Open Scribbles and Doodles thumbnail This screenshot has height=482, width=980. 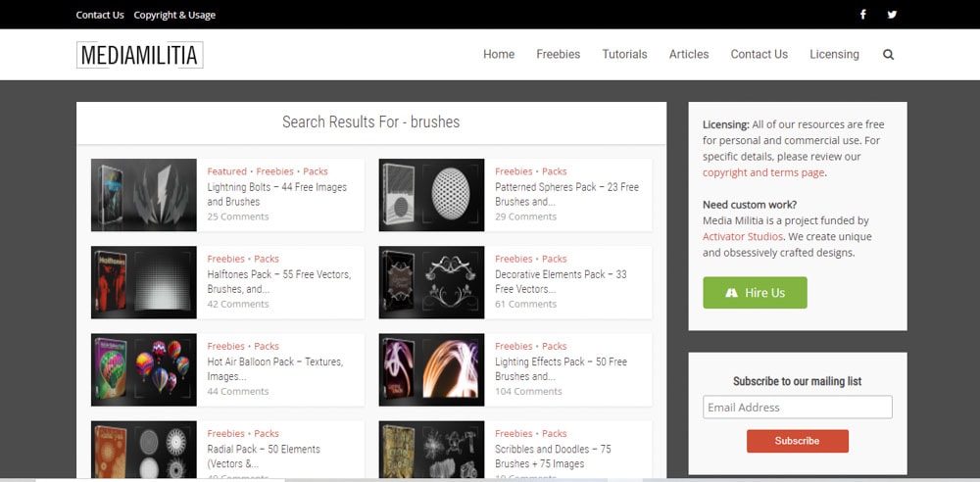point(431,450)
